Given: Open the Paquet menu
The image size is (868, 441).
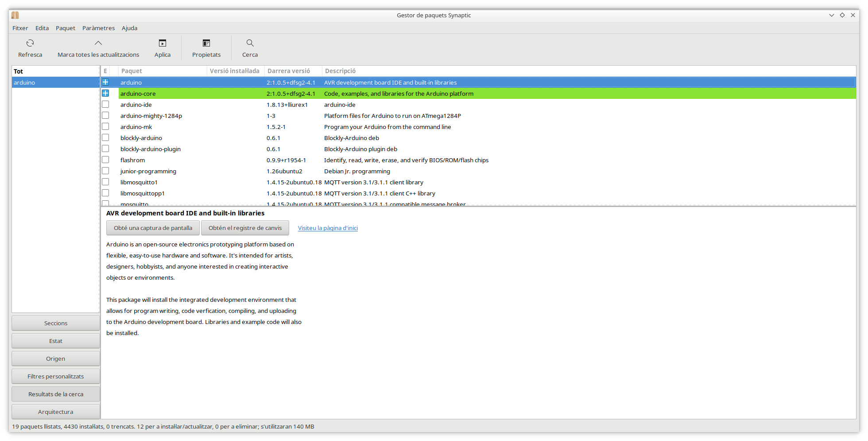Looking at the screenshot, I should coord(66,28).
